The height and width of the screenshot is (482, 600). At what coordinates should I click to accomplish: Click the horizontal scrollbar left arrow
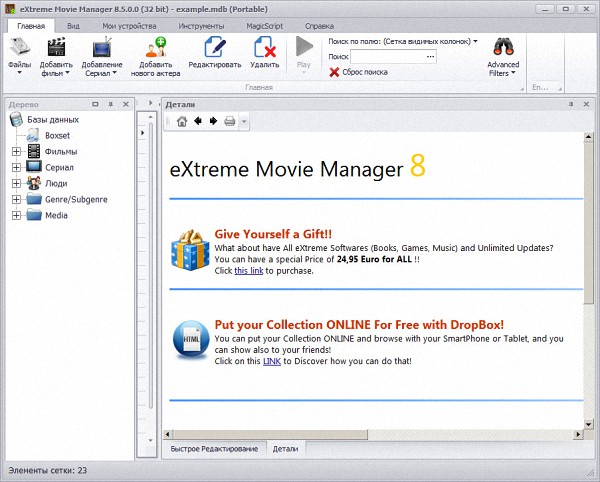click(168, 434)
